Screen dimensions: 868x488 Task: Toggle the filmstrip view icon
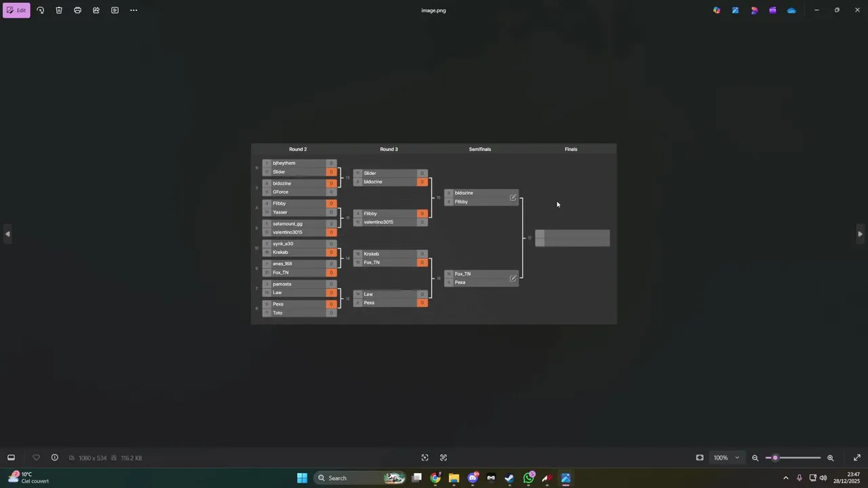click(x=11, y=457)
